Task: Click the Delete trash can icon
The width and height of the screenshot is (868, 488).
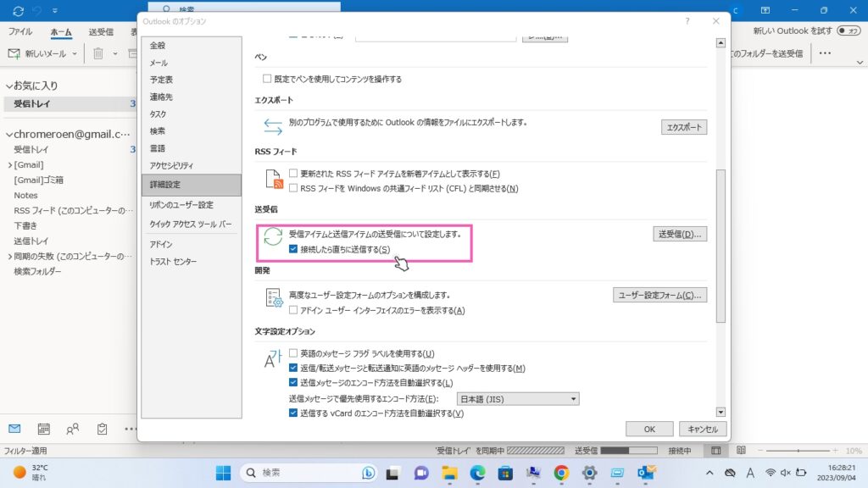Action: point(98,53)
